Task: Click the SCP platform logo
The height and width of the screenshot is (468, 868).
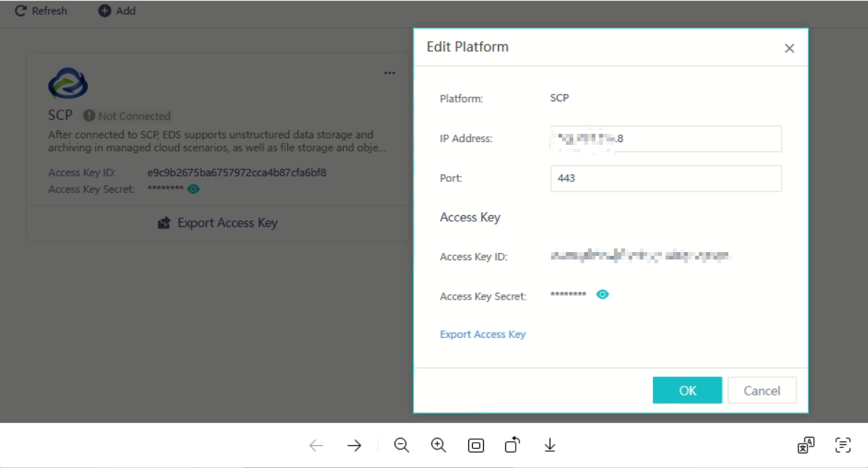Action: pyautogui.click(x=68, y=84)
